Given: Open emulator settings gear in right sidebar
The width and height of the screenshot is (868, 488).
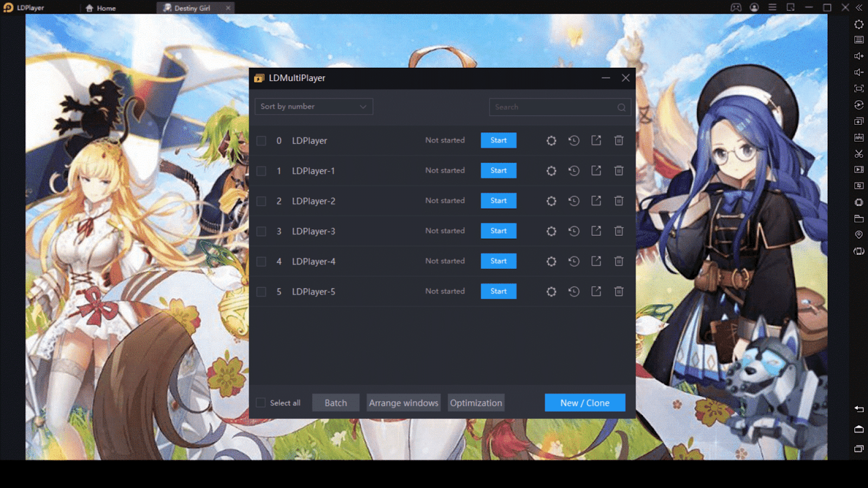Looking at the screenshot, I should pos(859,24).
